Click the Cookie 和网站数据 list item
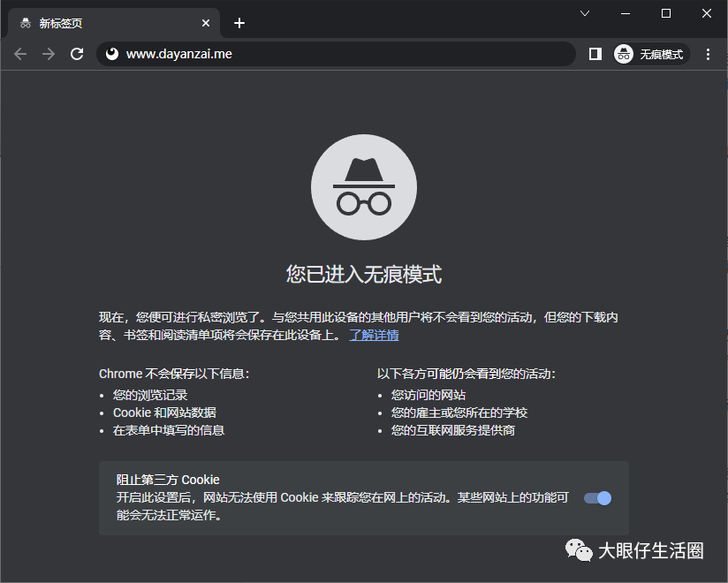This screenshot has height=583, width=728. (165, 413)
